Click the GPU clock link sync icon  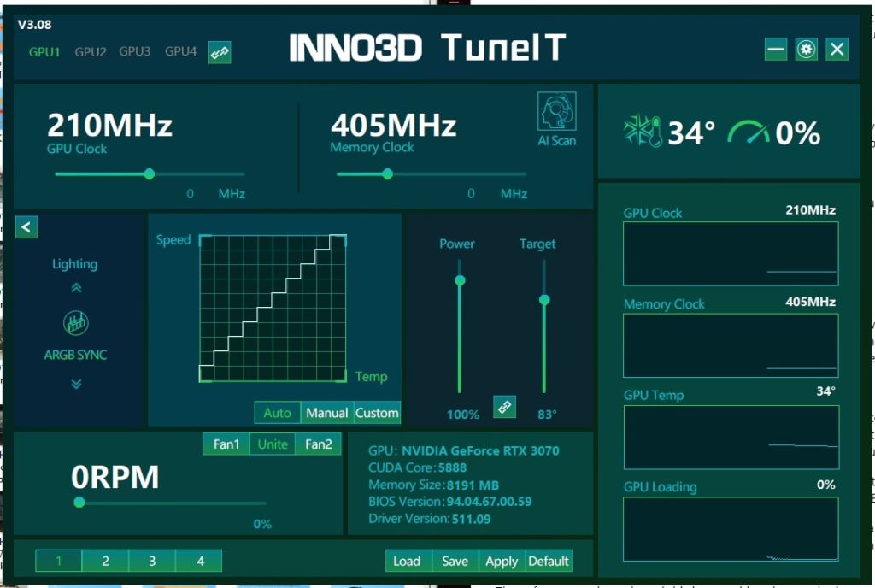point(219,51)
